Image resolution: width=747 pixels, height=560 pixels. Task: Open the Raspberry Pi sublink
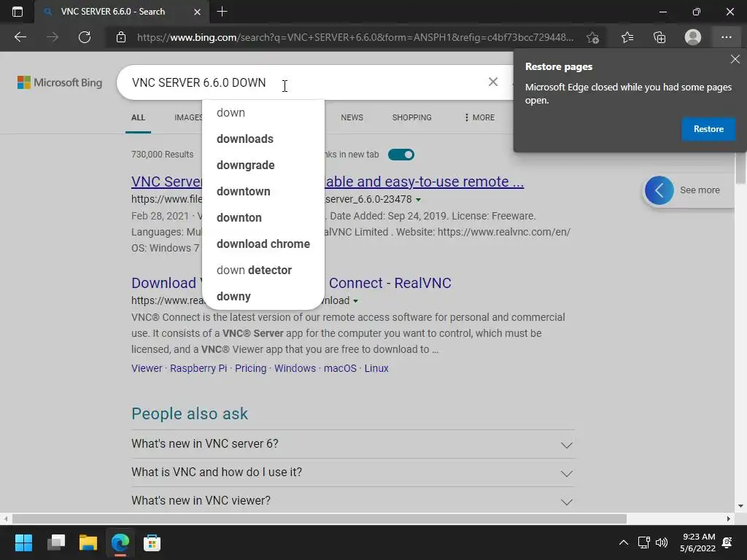pyautogui.click(x=198, y=368)
